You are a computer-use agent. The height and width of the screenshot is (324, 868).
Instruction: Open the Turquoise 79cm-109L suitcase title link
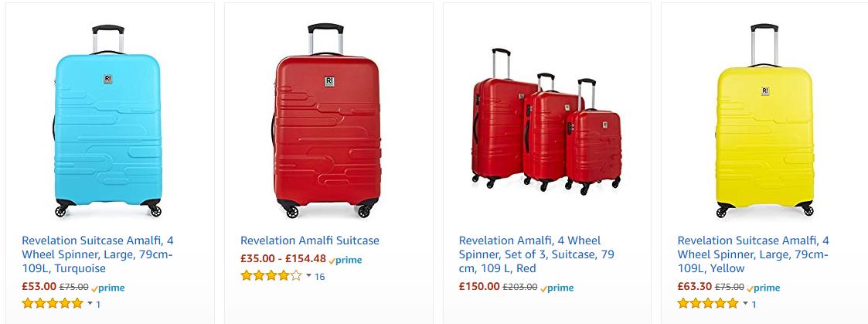97,254
